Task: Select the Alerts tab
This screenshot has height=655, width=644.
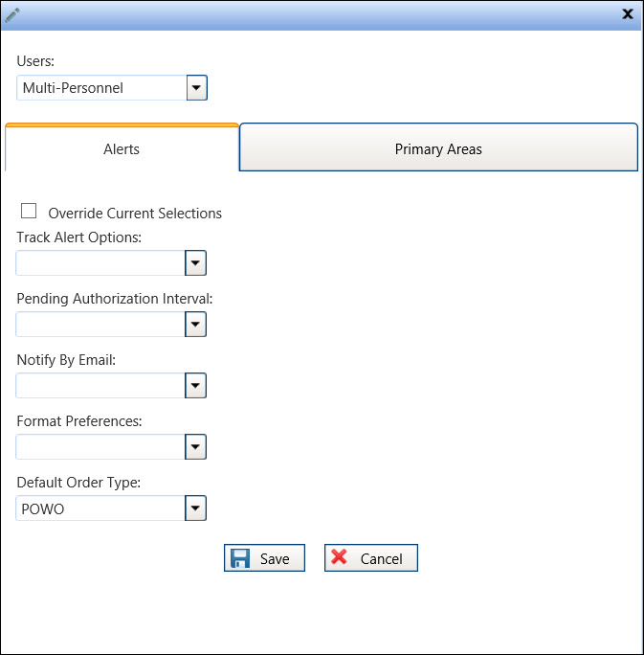Action: coord(122,149)
